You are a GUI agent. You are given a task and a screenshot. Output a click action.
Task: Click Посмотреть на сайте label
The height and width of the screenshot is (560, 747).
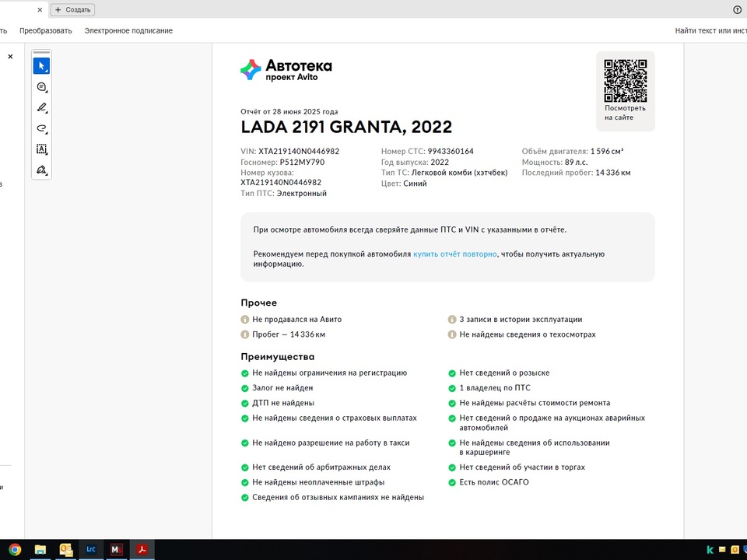(625, 113)
